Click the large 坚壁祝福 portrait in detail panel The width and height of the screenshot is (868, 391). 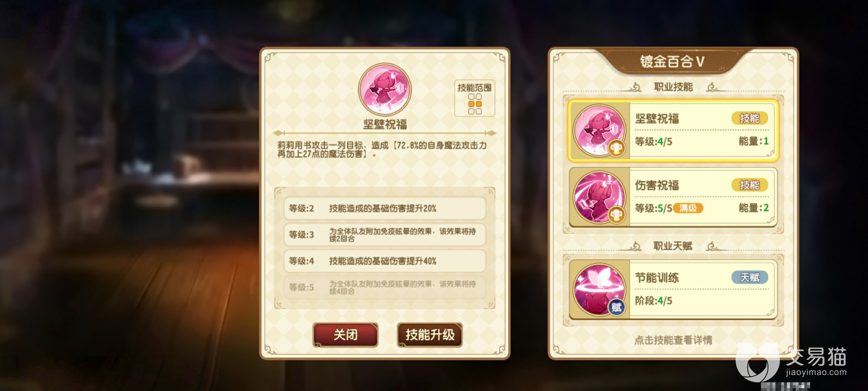384,89
